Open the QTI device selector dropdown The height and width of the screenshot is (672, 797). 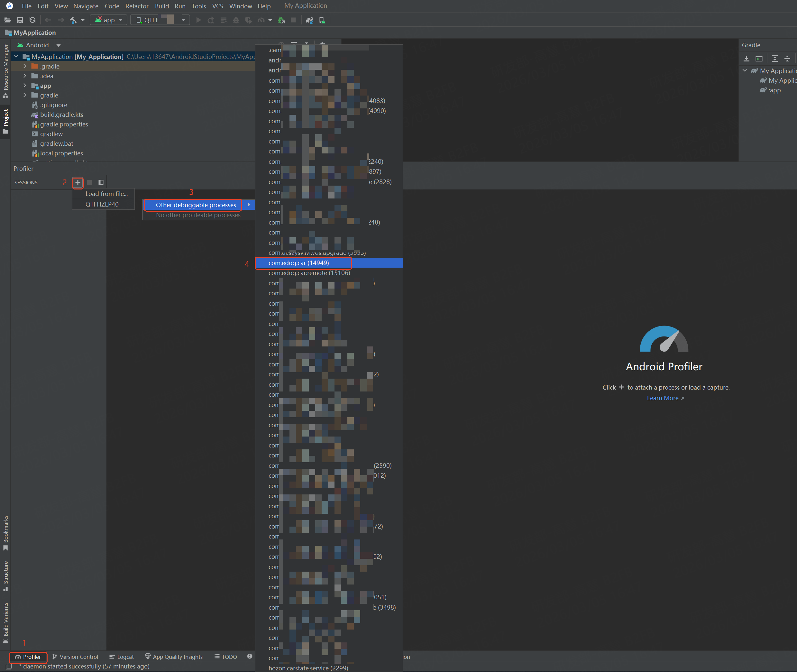coord(160,20)
